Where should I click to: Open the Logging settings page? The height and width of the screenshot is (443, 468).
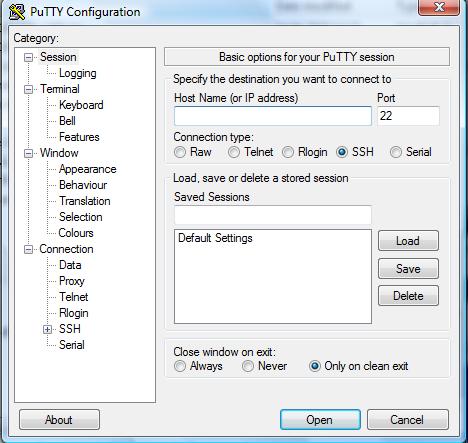[x=78, y=73]
